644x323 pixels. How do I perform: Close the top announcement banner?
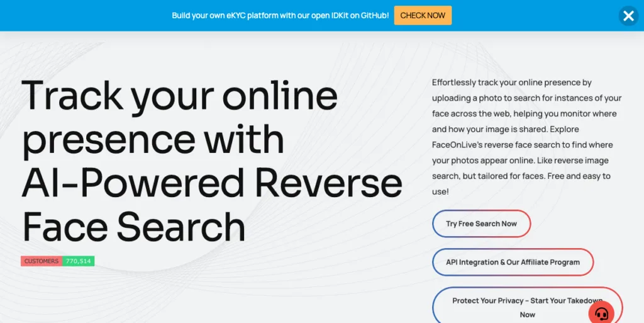(x=628, y=16)
